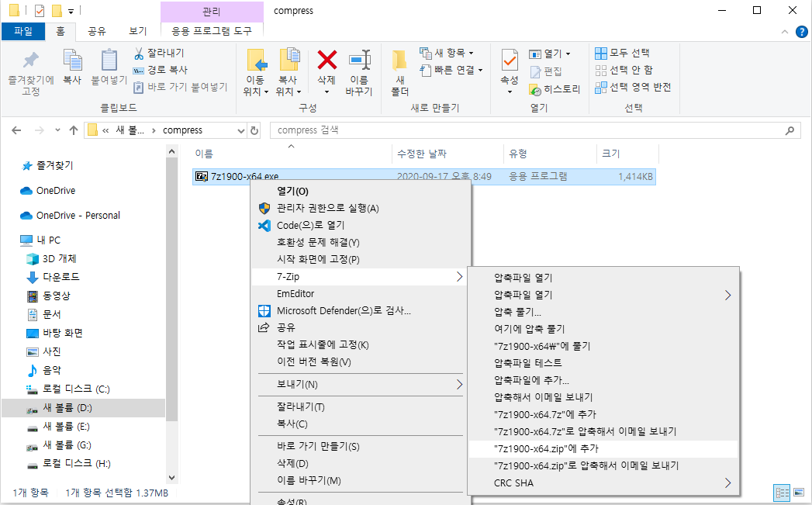Open 새 볼륨 (E:) drive in sidebar
This screenshot has height=505, width=812.
pyautogui.click(x=66, y=427)
